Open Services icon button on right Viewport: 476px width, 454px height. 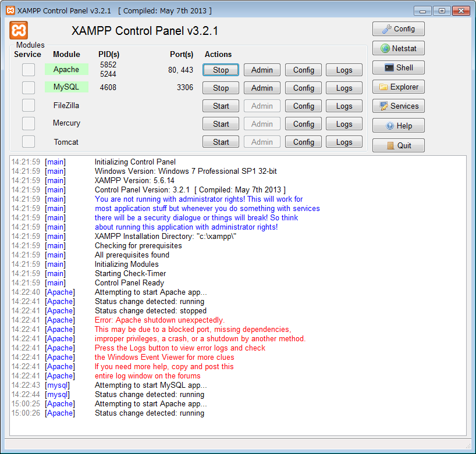click(x=398, y=106)
